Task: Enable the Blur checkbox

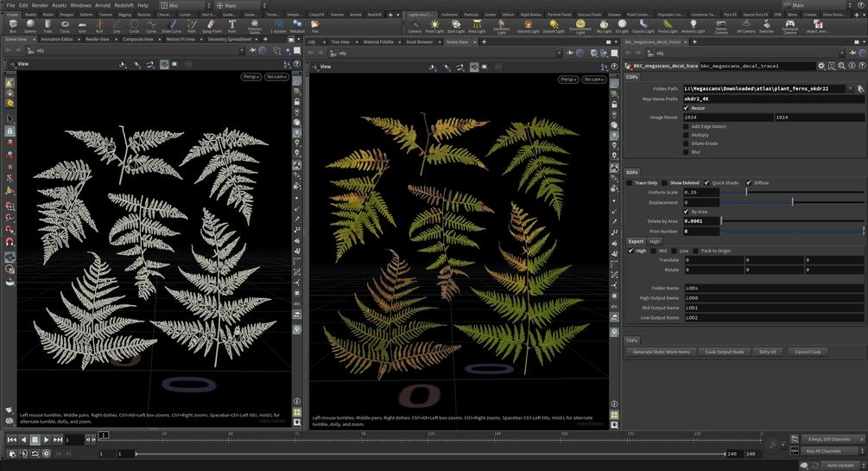Action: point(687,151)
